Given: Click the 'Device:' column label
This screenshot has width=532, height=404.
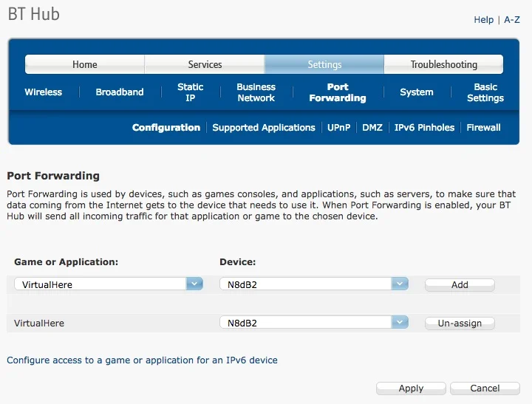Looking at the screenshot, I should pyautogui.click(x=237, y=262).
